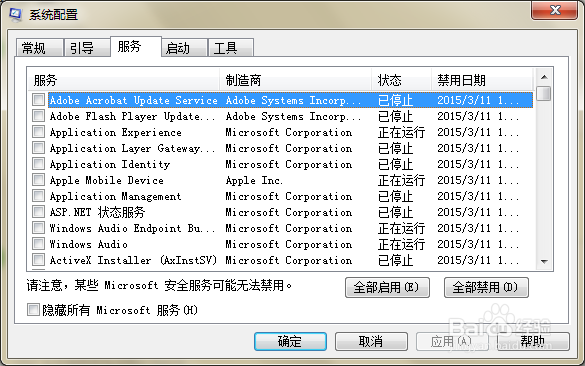Screen dimensions: 585x366
Task: Check Adobe Acrobat Update Service checkbox
Action: 38,100
